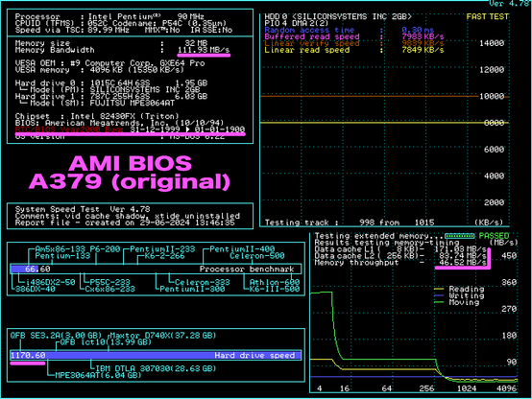Click the Processor benchmark bar showing 66.60
The width and height of the screenshot is (532, 399).
pyautogui.click(x=156, y=269)
